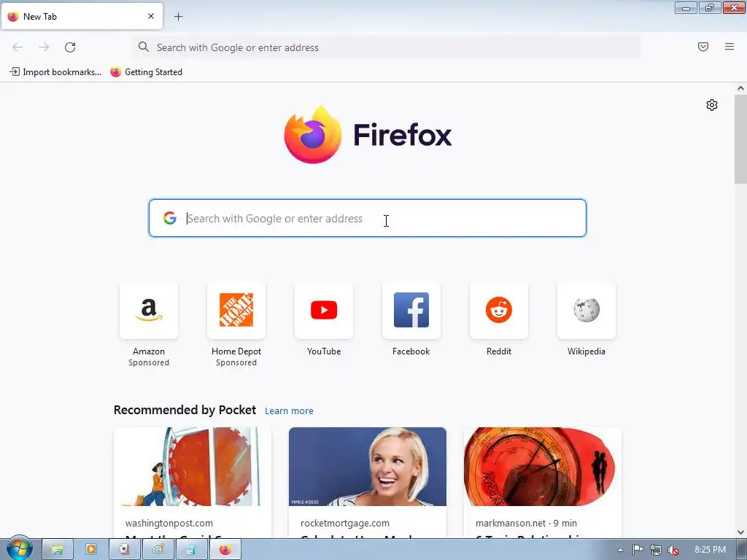Click Import bookmarks in bookmarks toolbar
Viewport: 747px width, 560px height.
(x=55, y=72)
